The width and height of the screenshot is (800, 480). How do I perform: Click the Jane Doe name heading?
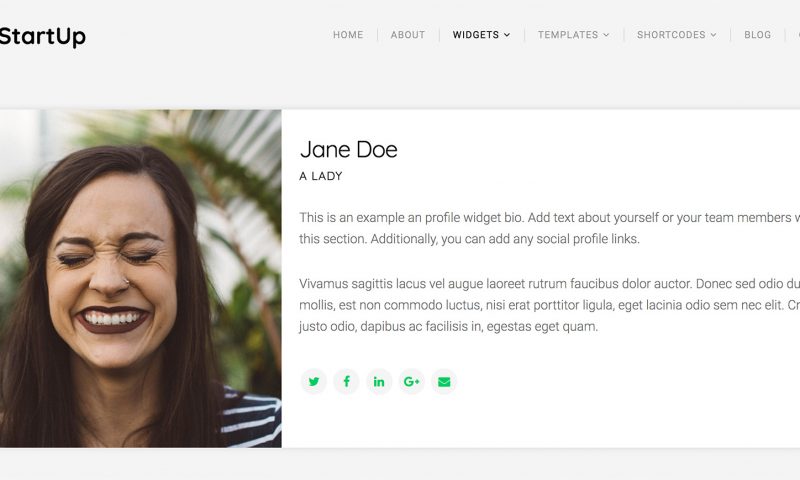tap(348, 149)
